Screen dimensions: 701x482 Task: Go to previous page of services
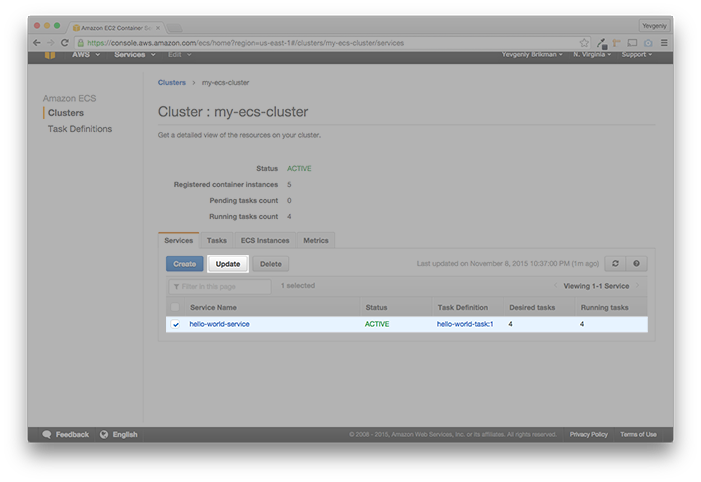tap(555, 285)
